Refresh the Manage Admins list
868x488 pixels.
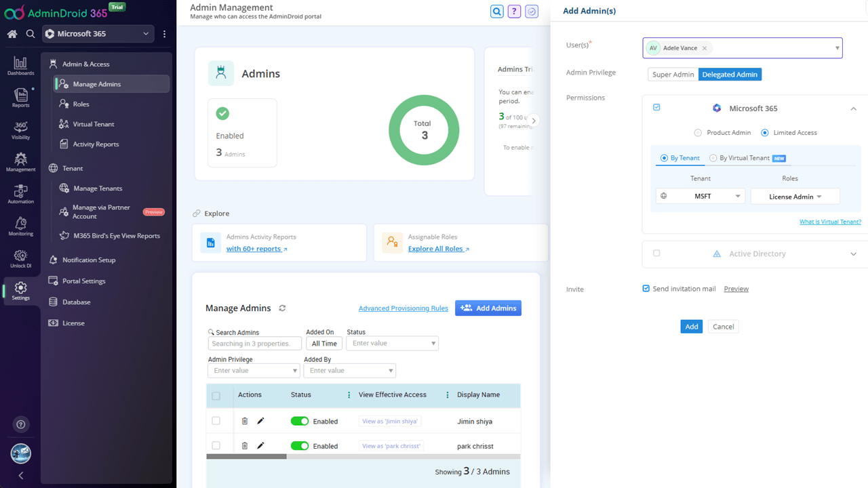tap(282, 308)
